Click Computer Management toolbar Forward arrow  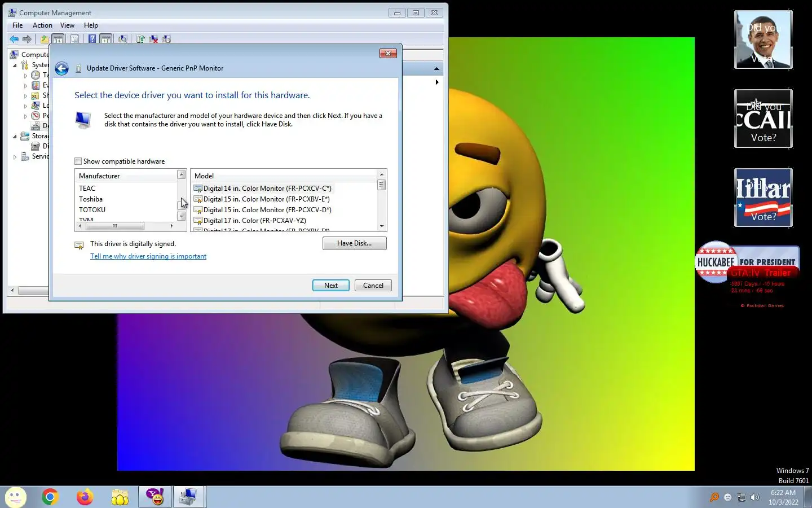tap(27, 39)
